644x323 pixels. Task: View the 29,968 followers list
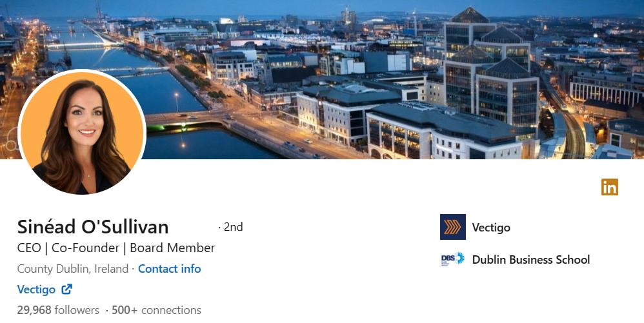[x=58, y=310]
